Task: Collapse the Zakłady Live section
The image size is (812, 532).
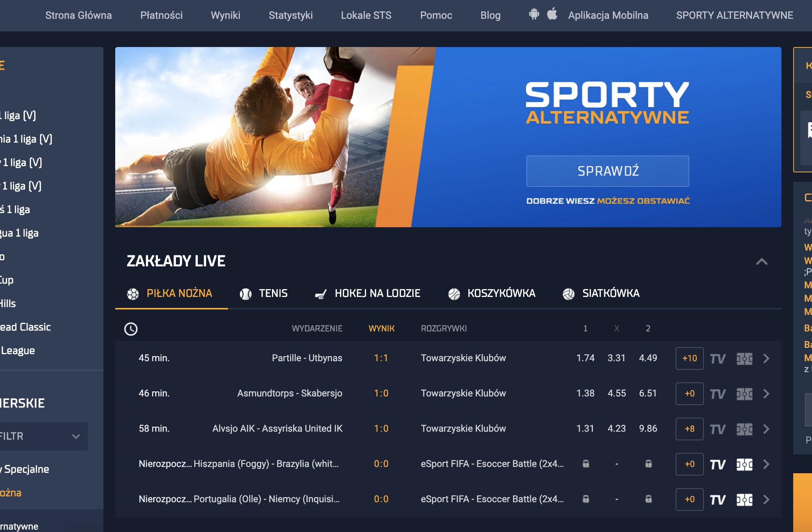Action: pos(761,261)
